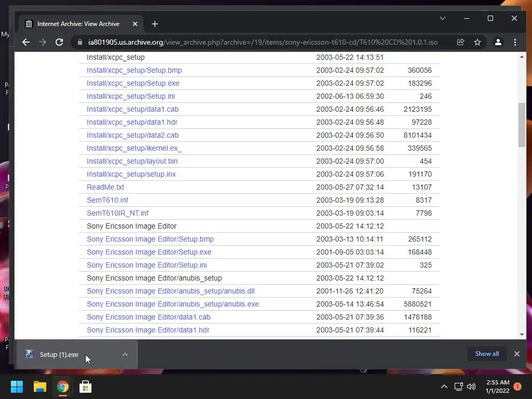Open Install/xcpc_setup/ikernel.ex_ link
Image resolution: width=532 pixels, height=399 pixels.
click(134, 148)
